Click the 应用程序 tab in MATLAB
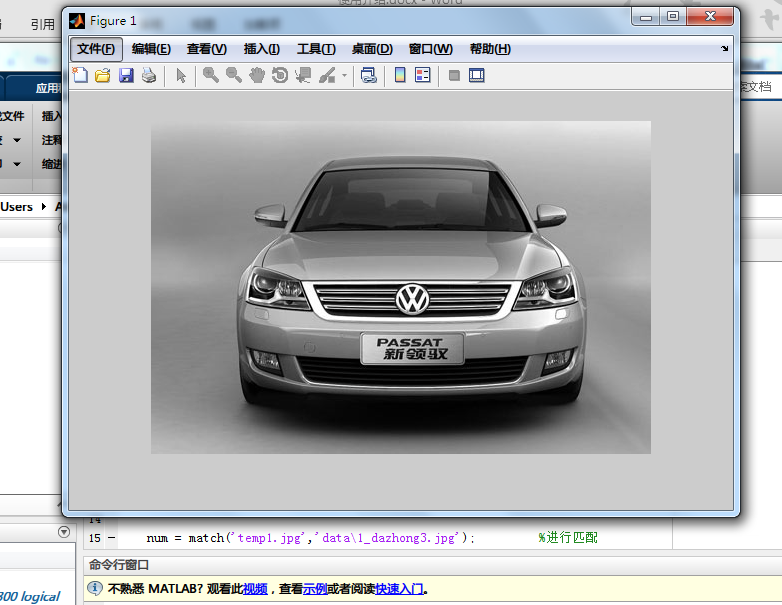This screenshot has width=782, height=605. 48,88
